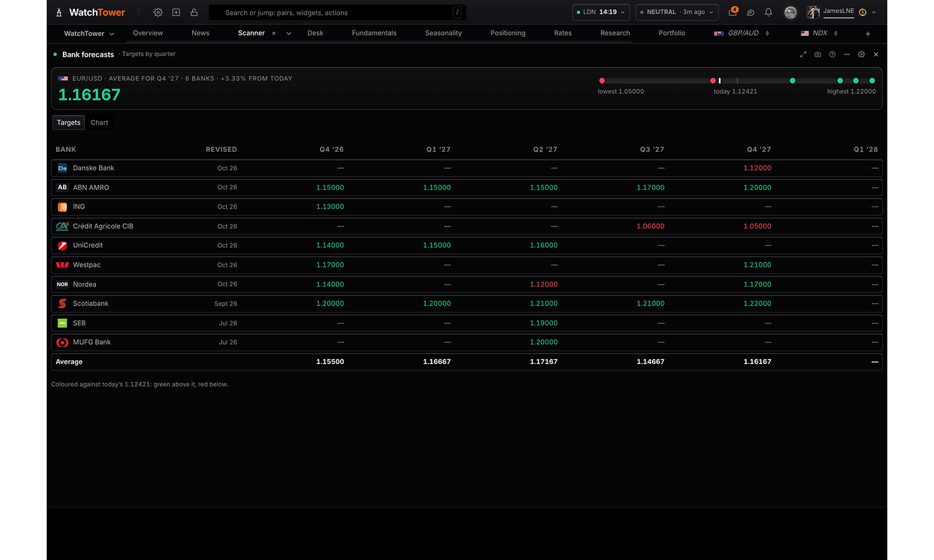The height and width of the screenshot is (560, 934).
Task: Open the GBP/AUD pinned tab
Action: click(737, 33)
